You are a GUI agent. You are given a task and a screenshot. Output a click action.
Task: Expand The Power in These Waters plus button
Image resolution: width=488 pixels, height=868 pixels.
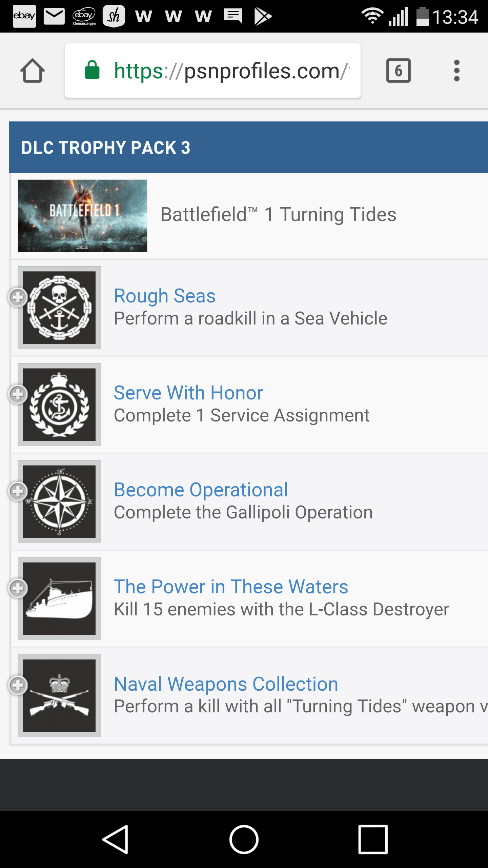pos(18,588)
